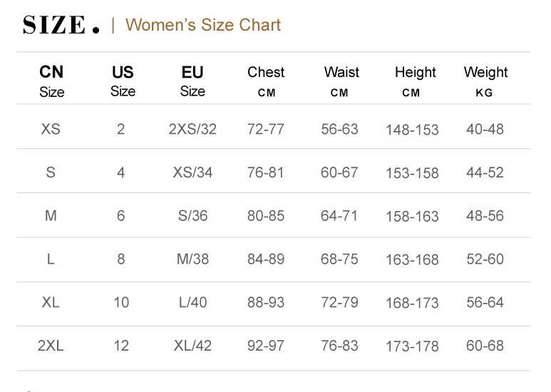Click the Chest CM column header
The image size is (551, 392).
pyautogui.click(x=266, y=81)
